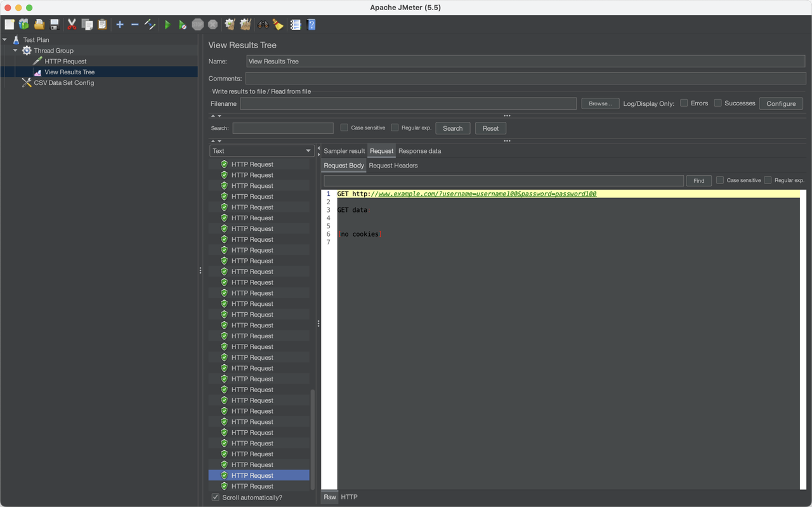
Task: Click the Open file folder icon
Action: tap(39, 25)
